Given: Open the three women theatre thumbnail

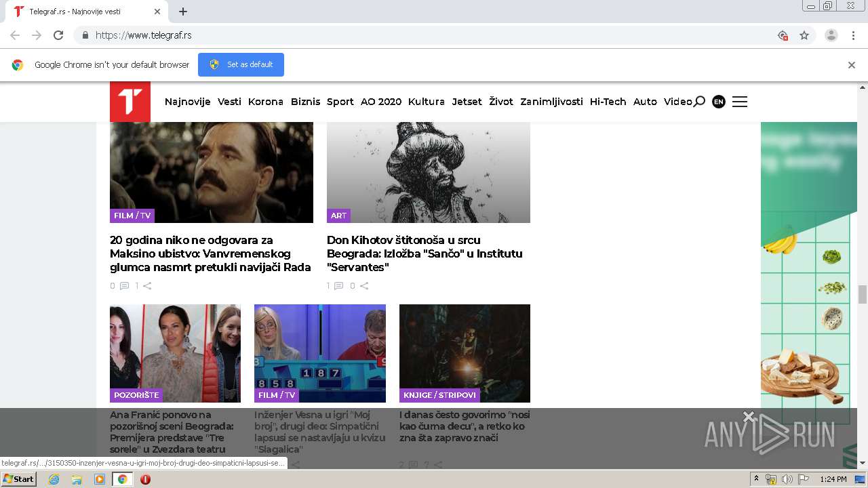Looking at the screenshot, I should (x=175, y=353).
